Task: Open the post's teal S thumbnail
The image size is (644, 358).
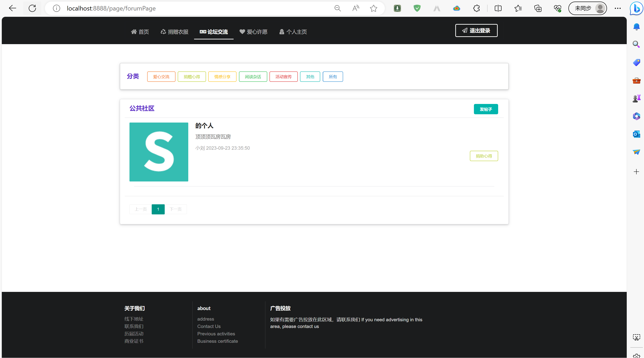Action: pyautogui.click(x=159, y=152)
